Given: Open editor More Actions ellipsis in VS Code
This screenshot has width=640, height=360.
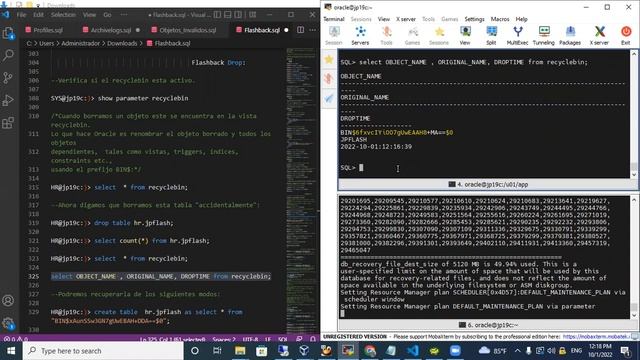Looking at the screenshot, I should 313,30.
